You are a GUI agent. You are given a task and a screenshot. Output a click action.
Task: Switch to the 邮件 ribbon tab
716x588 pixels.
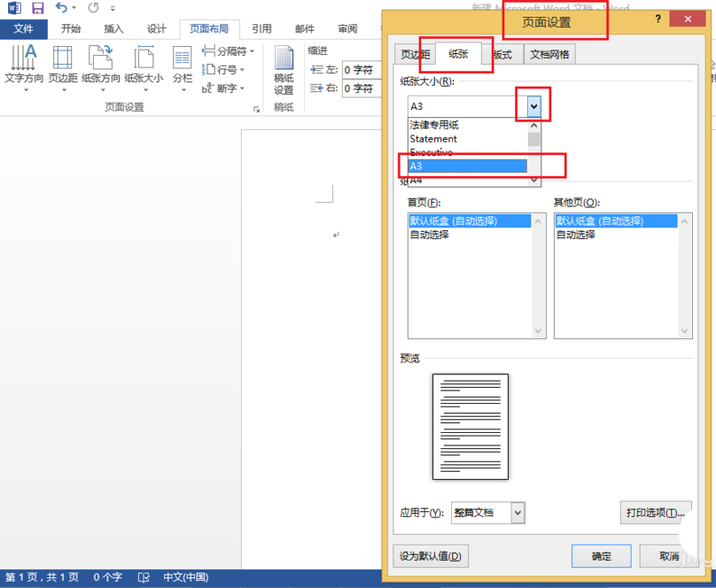click(305, 28)
